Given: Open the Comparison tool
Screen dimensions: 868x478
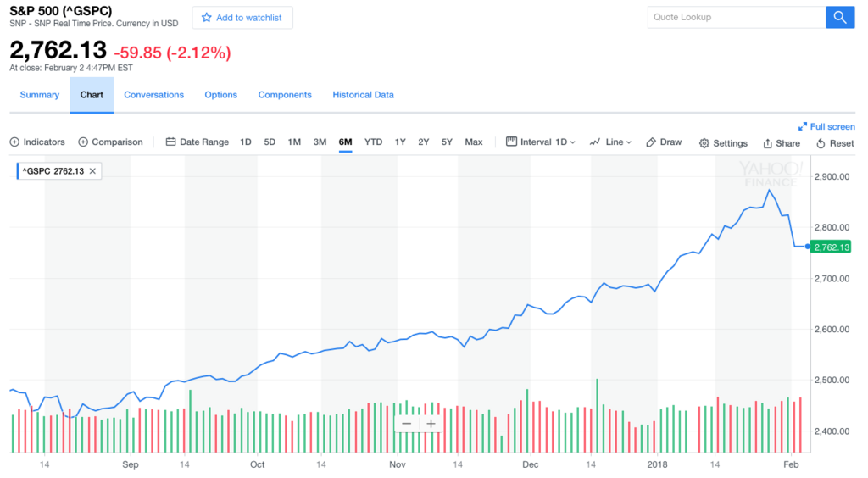Looking at the screenshot, I should point(111,142).
